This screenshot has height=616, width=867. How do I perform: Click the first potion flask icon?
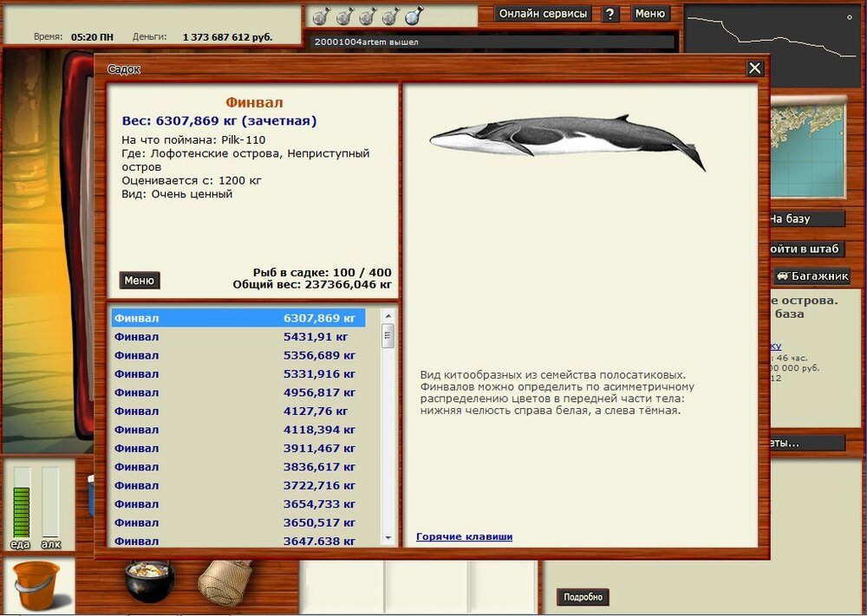320,16
